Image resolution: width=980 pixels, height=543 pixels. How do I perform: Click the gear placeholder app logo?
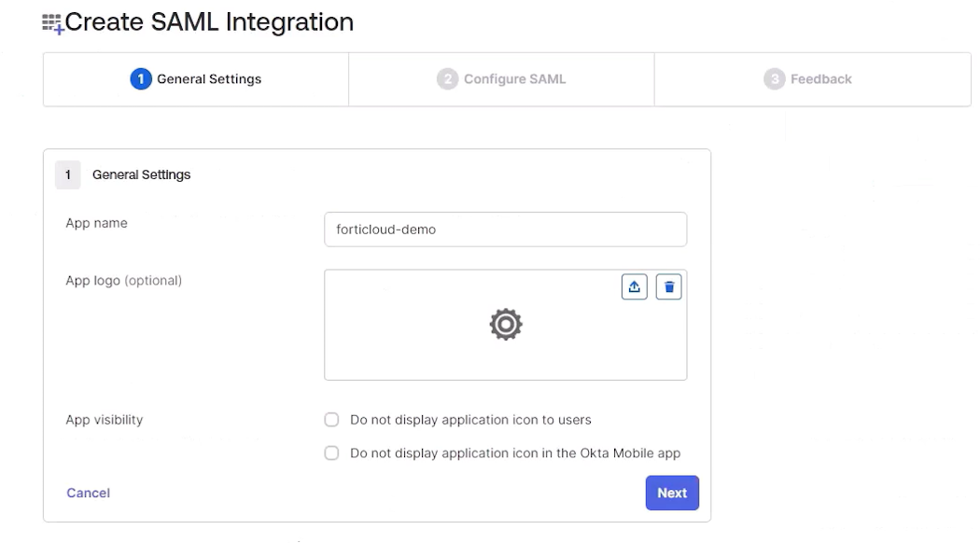click(x=505, y=324)
